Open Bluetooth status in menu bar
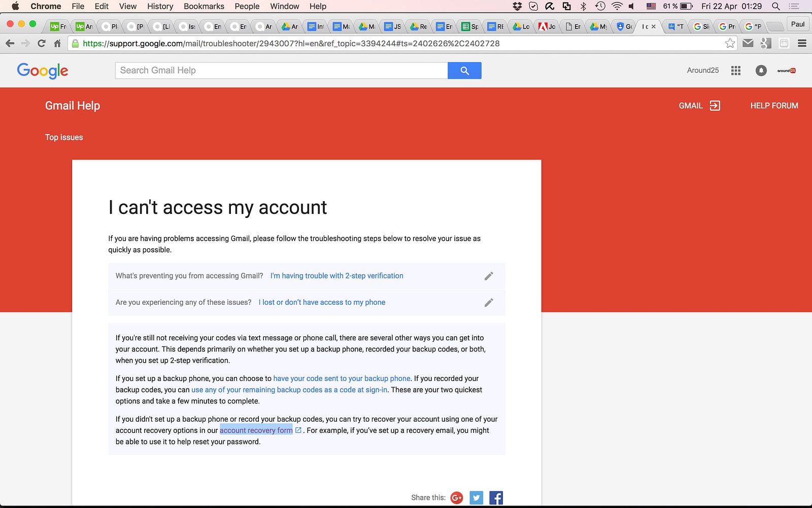 (x=583, y=6)
